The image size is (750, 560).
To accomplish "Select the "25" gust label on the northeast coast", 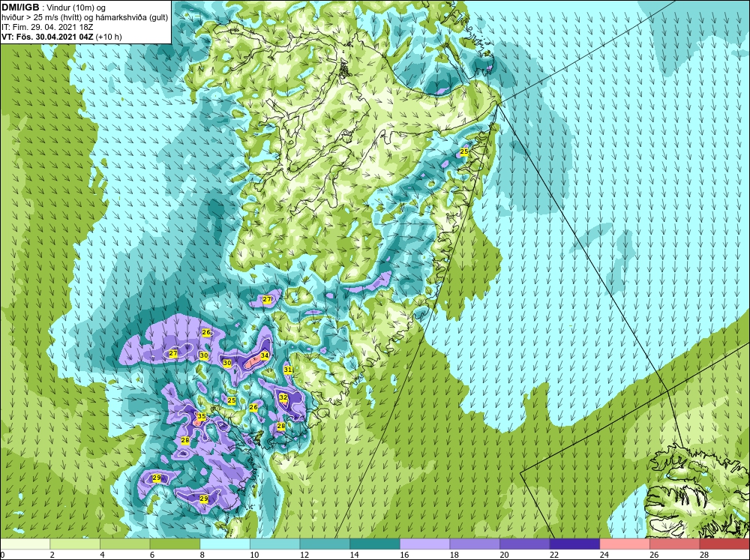I will [464, 151].
